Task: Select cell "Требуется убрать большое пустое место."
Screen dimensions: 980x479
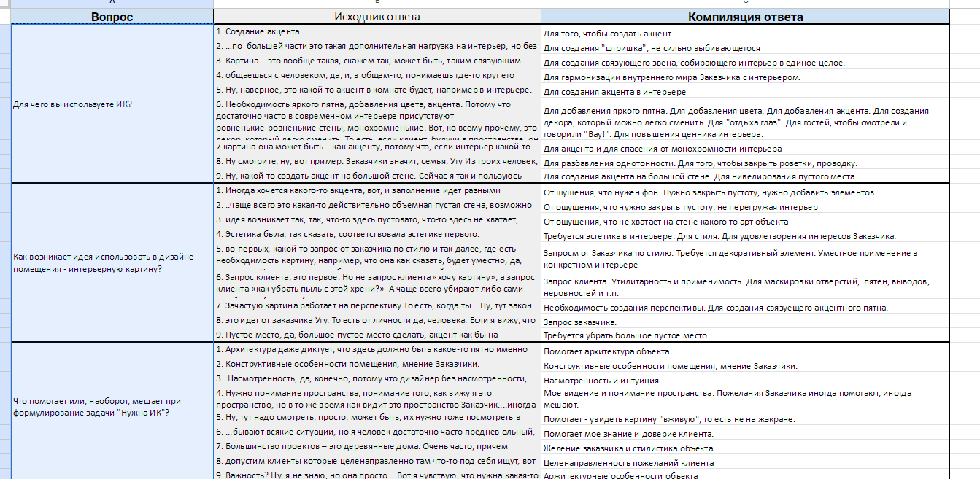Action: point(745,335)
